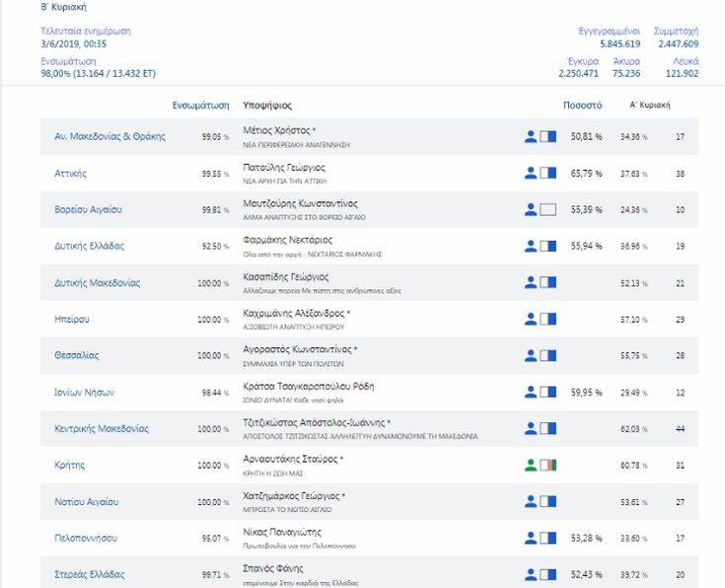Click the Ενσωμάτωση column header
This screenshot has width=725, height=588.
[x=200, y=105]
